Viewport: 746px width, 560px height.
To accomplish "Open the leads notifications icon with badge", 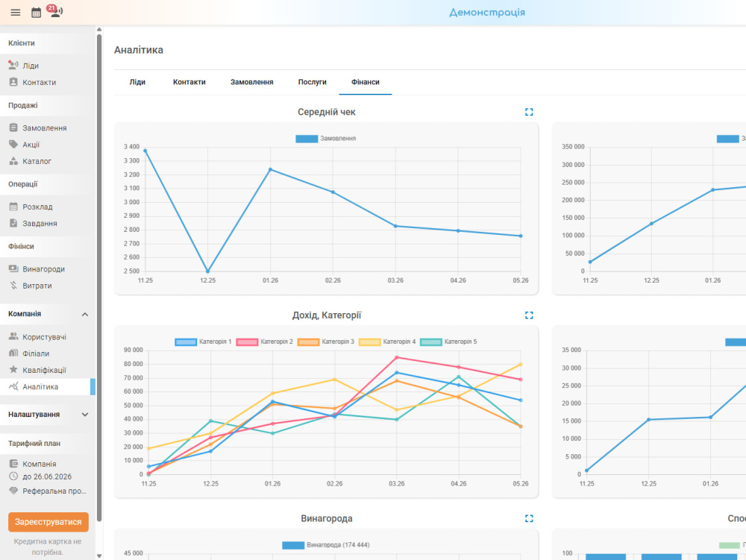I will coord(55,11).
